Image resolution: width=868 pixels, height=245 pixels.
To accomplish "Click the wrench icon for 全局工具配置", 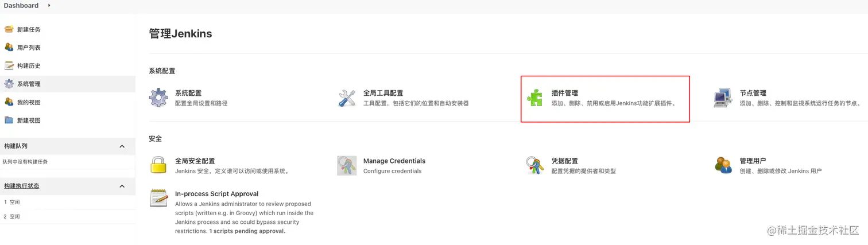I will [347, 98].
